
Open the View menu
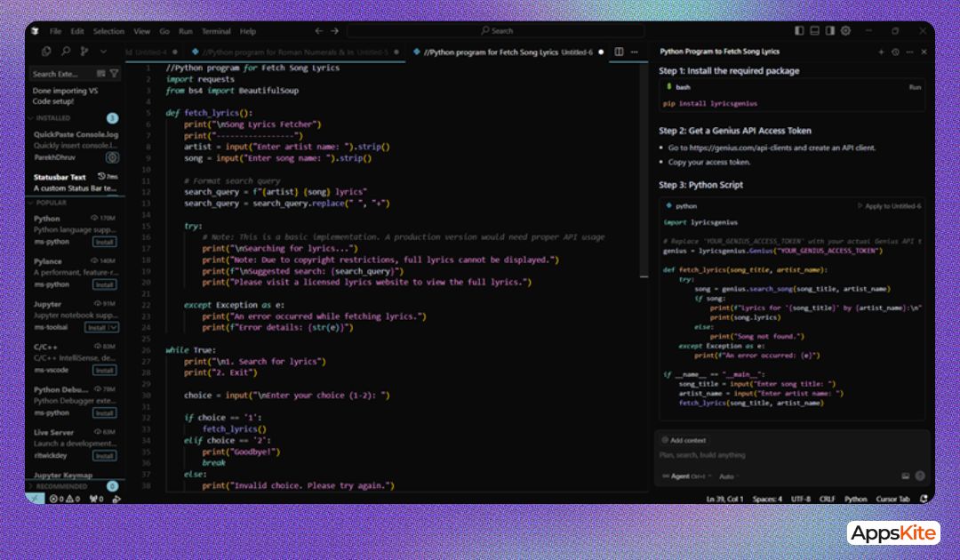click(141, 31)
